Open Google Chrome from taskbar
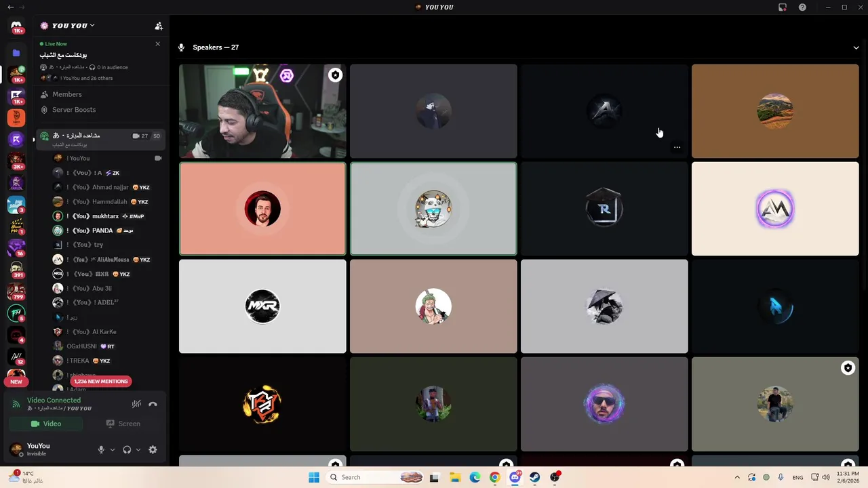868x488 pixels. click(494, 477)
